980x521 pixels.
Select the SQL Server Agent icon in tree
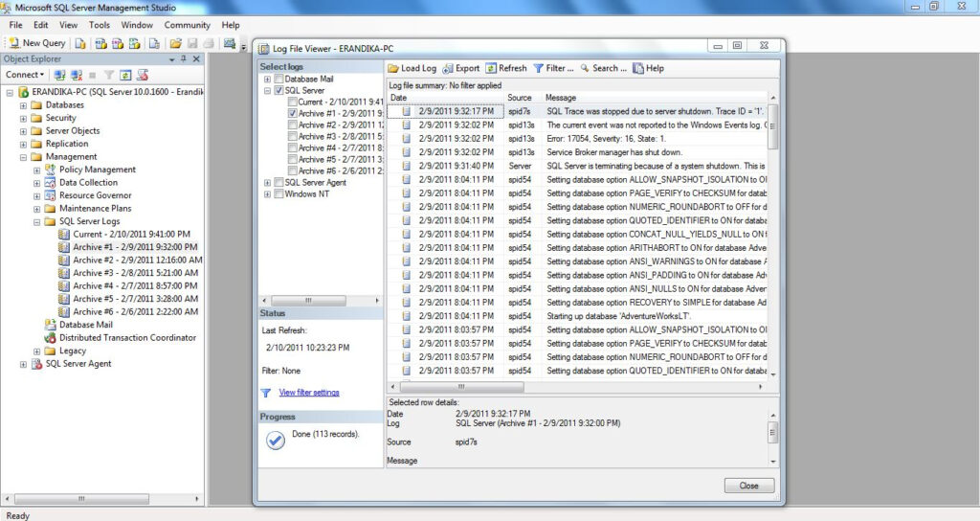point(37,363)
